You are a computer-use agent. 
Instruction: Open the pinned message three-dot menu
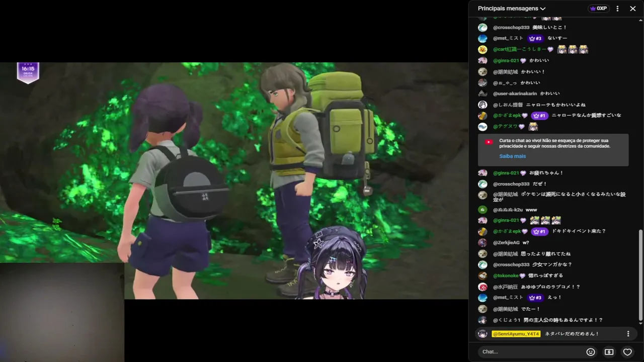click(x=628, y=334)
